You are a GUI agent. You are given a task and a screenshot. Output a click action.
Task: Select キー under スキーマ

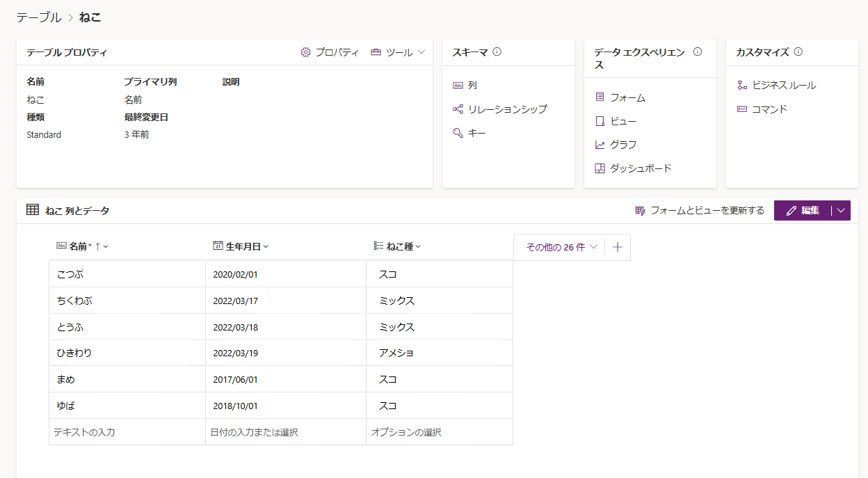coord(476,132)
